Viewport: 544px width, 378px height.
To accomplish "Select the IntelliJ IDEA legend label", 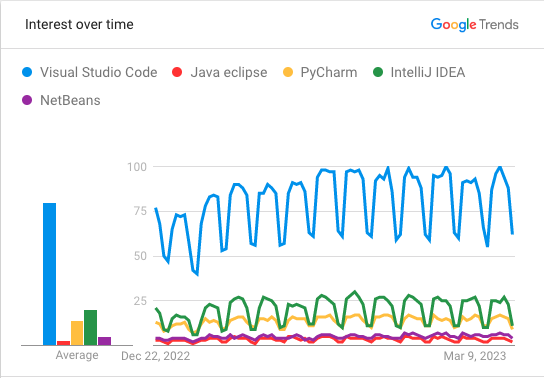I will click(427, 72).
